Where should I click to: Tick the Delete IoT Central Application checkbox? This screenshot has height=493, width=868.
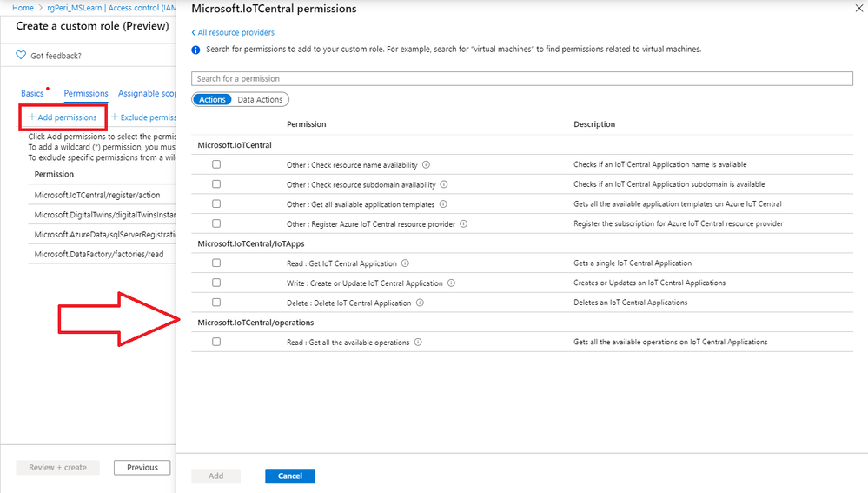216,303
